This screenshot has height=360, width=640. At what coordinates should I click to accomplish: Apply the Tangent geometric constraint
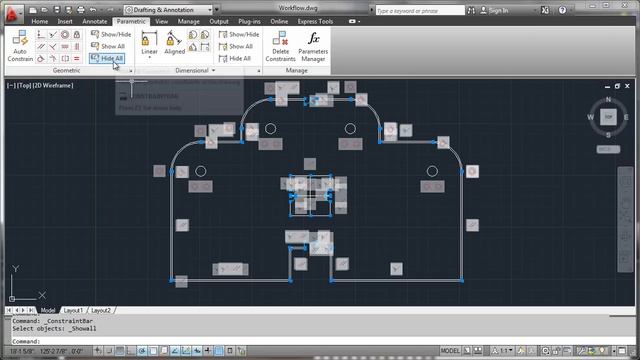(x=41, y=58)
